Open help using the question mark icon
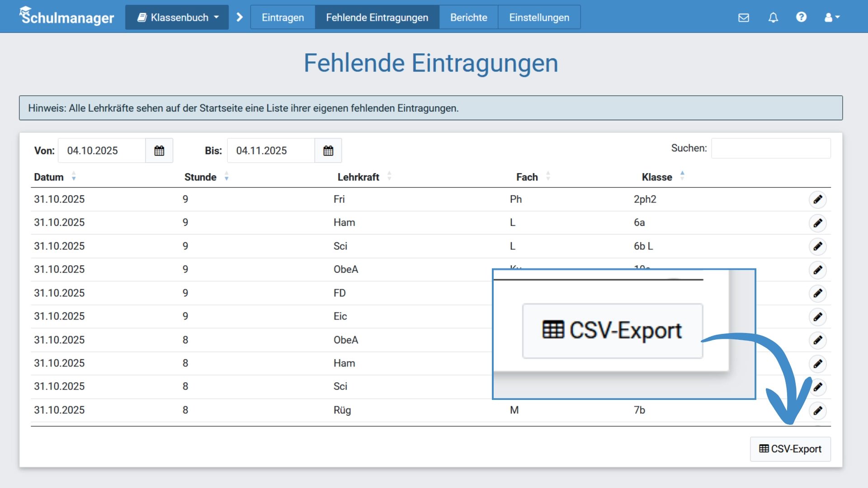This screenshot has width=868, height=488. click(802, 18)
